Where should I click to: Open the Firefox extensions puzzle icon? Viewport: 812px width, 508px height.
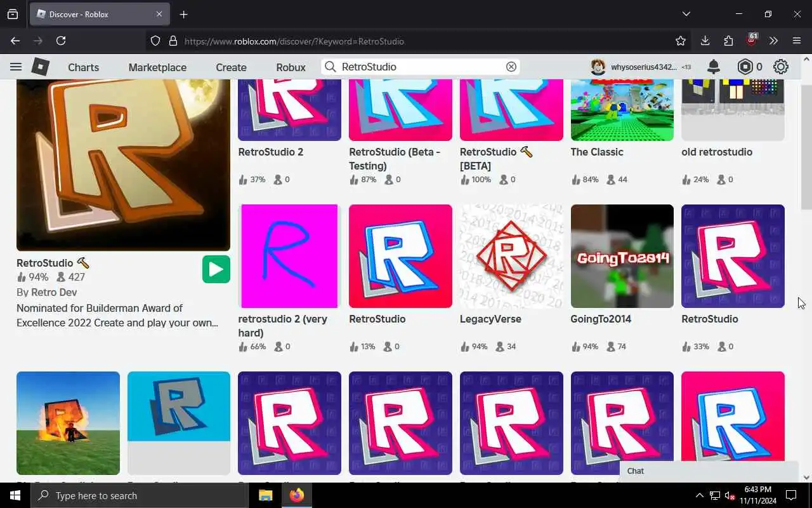(728, 41)
